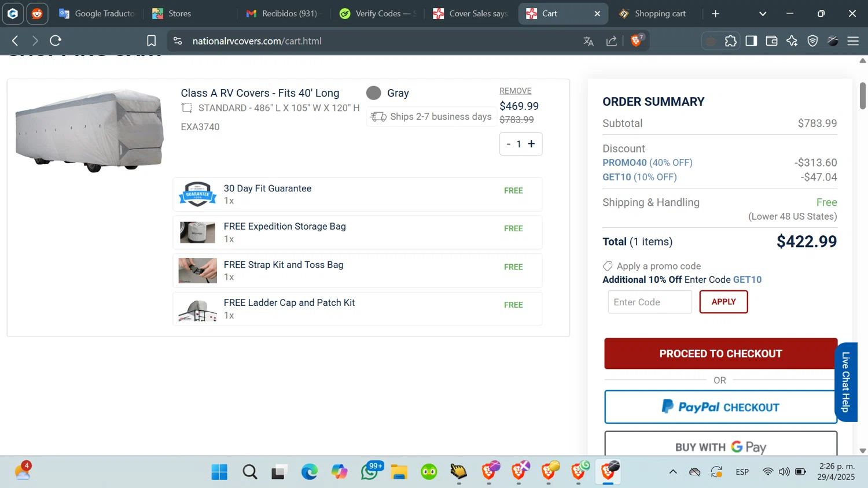Click the 30 Day Fit Guarantee badge
Screen dimensions: 868x488
coord(197,194)
